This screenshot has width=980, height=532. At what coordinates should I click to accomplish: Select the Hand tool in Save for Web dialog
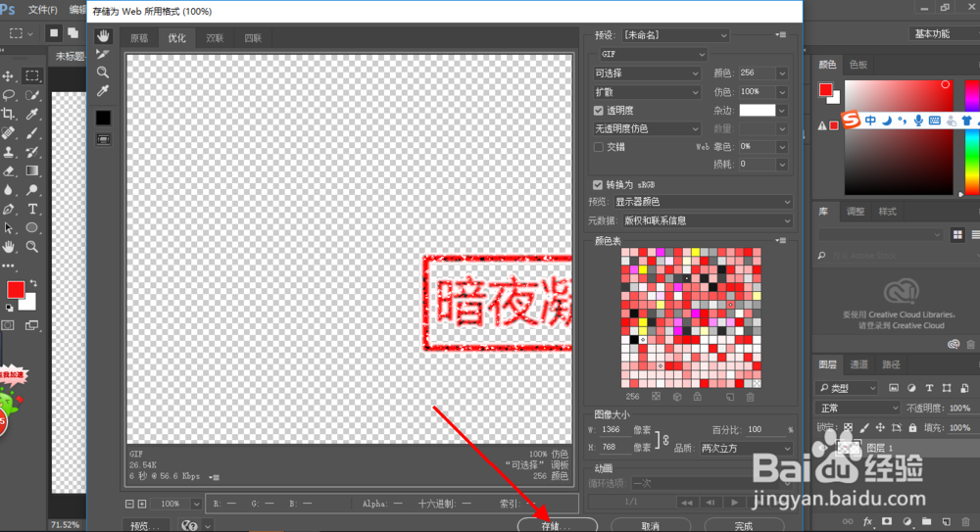(103, 36)
